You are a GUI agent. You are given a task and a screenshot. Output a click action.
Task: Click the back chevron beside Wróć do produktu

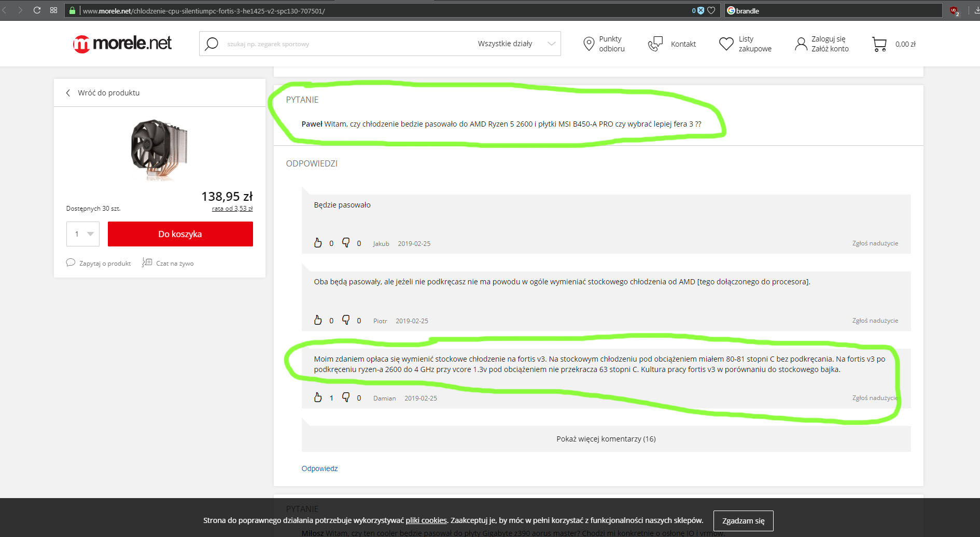pos(68,93)
